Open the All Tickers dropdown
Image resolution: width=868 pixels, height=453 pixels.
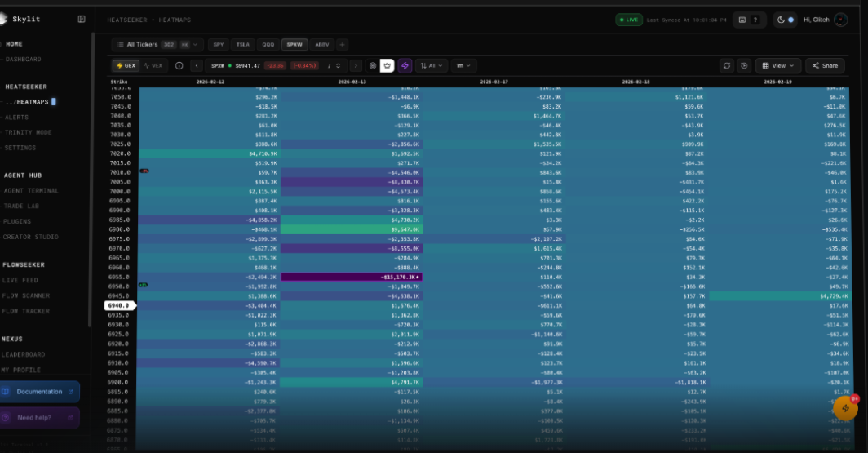coord(156,45)
